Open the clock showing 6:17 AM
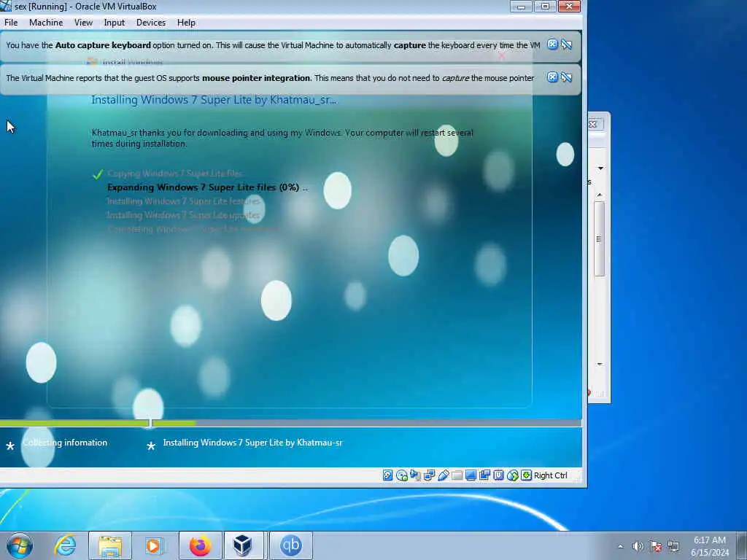The image size is (747, 560). point(710,545)
